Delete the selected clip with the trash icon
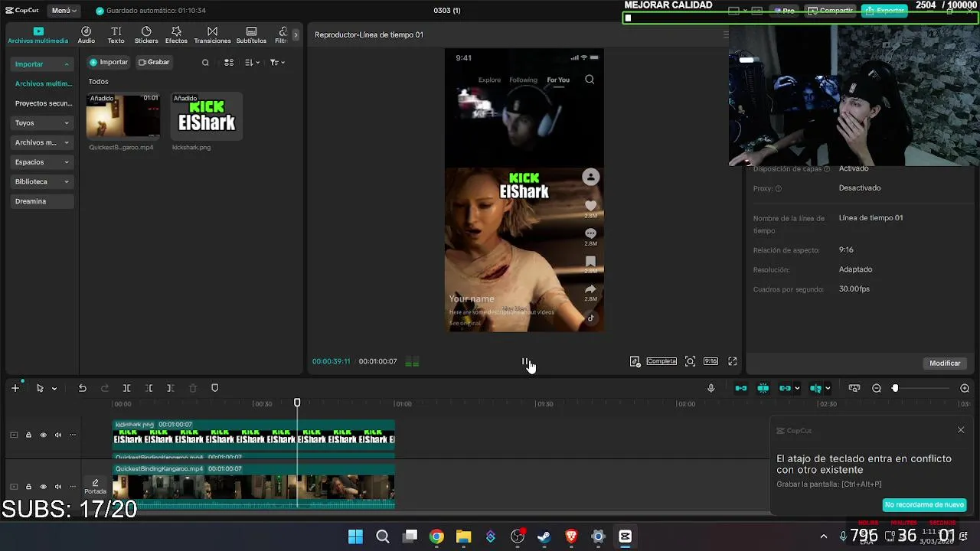This screenshot has height=551, width=980. click(193, 388)
